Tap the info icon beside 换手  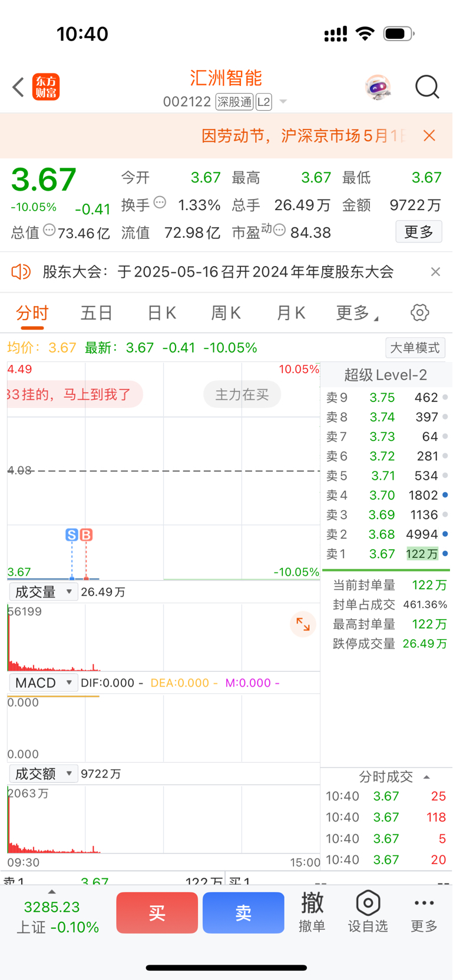coord(160,203)
